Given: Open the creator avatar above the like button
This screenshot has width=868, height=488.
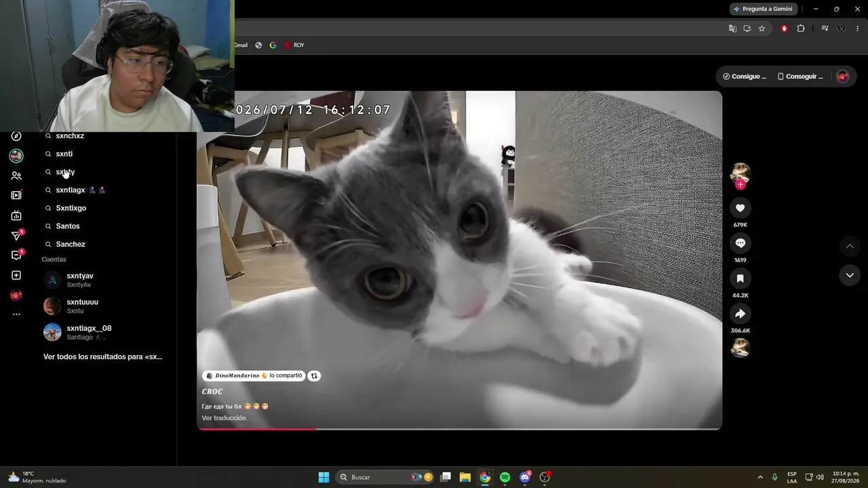Looking at the screenshot, I should click(740, 172).
